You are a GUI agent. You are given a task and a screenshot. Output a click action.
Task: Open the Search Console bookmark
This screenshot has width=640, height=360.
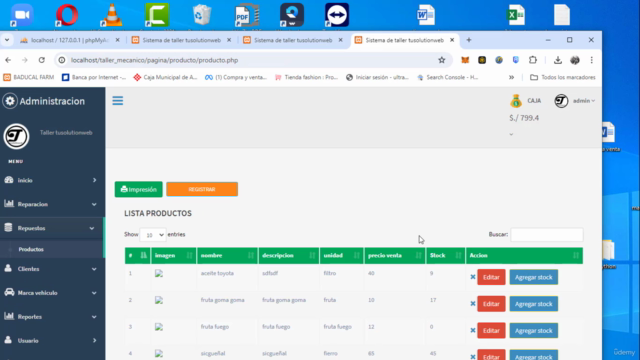[448, 77]
